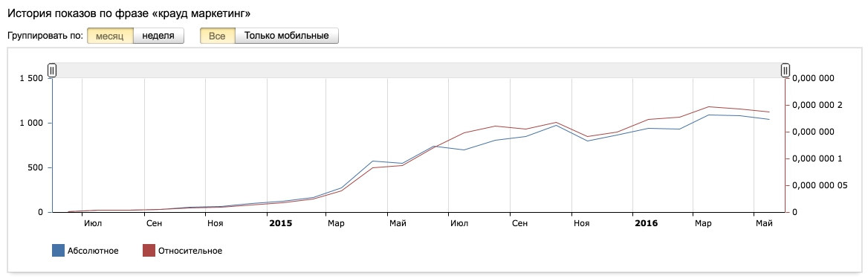This screenshot has height=279, width=868.
Task: Switch to Только мобильные filter
Action: (287, 36)
